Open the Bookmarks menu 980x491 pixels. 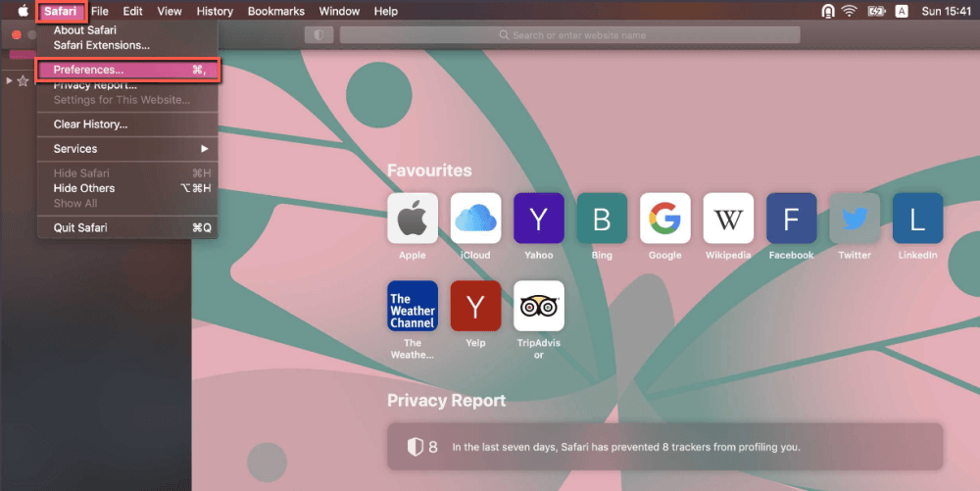pyautogui.click(x=276, y=11)
